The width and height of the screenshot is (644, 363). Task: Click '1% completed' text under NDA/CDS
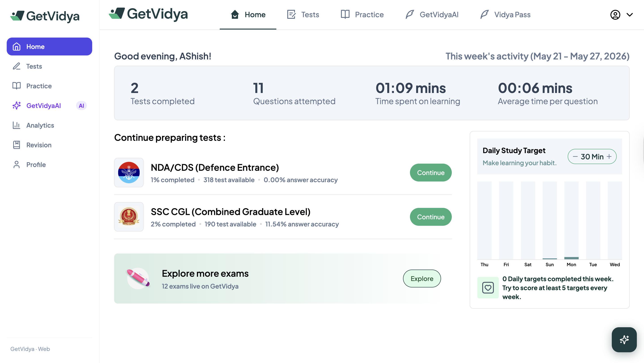click(173, 180)
